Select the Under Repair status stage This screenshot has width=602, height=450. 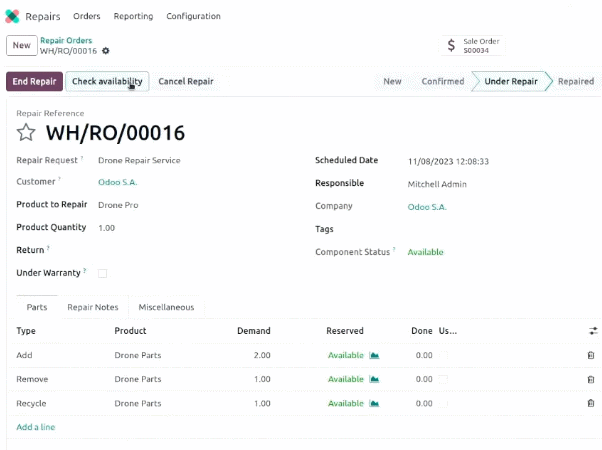(511, 81)
